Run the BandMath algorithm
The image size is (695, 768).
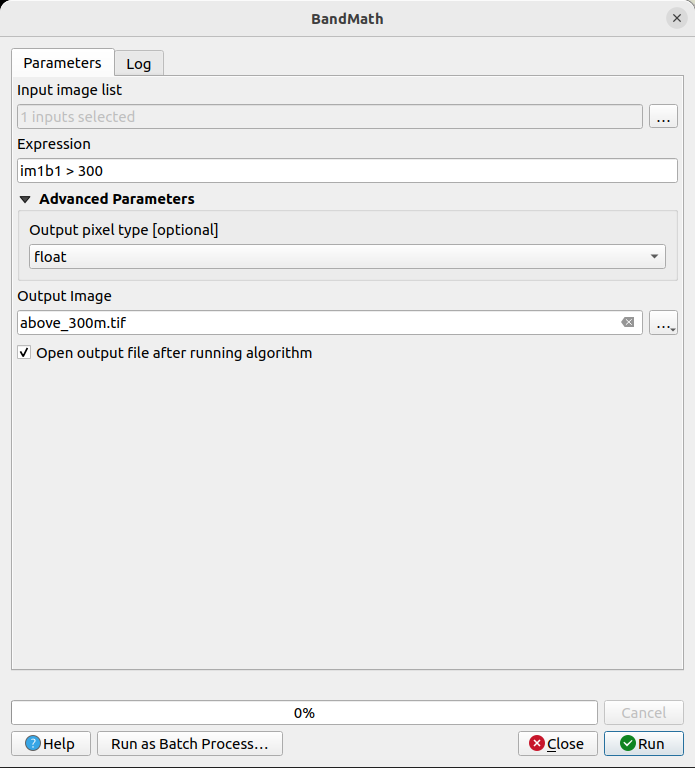coord(642,743)
